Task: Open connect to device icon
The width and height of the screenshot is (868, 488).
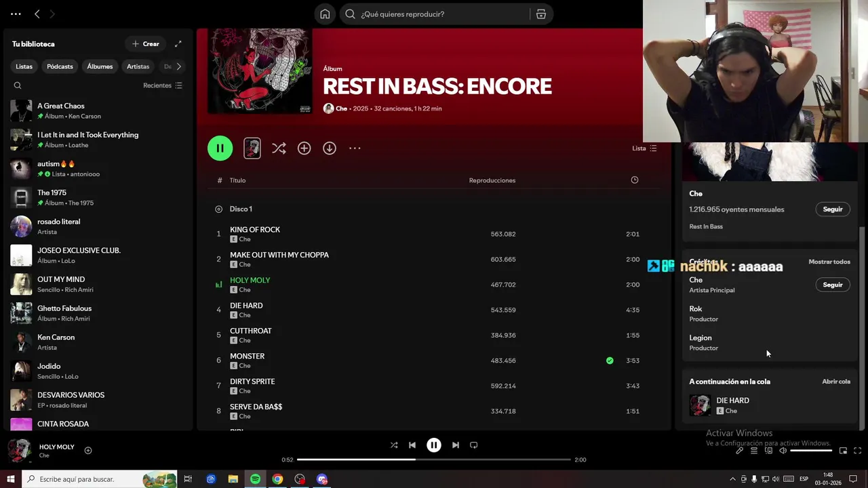Action: [x=768, y=451]
